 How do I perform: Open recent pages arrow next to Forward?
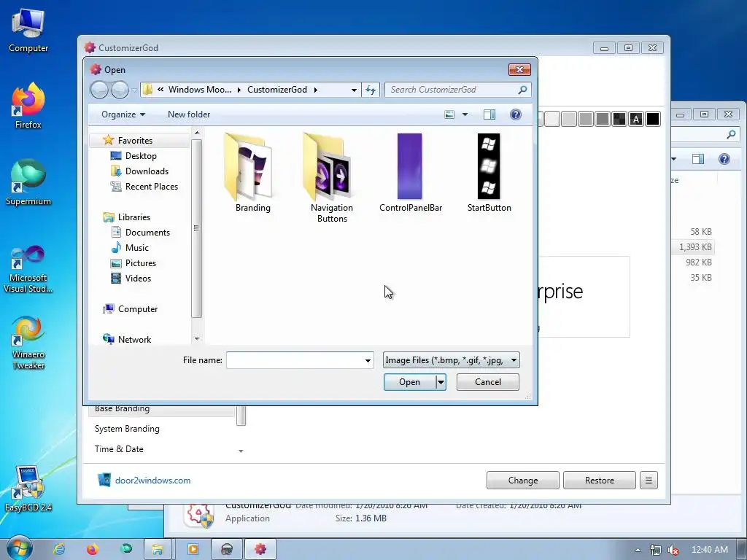[x=134, y=90]
